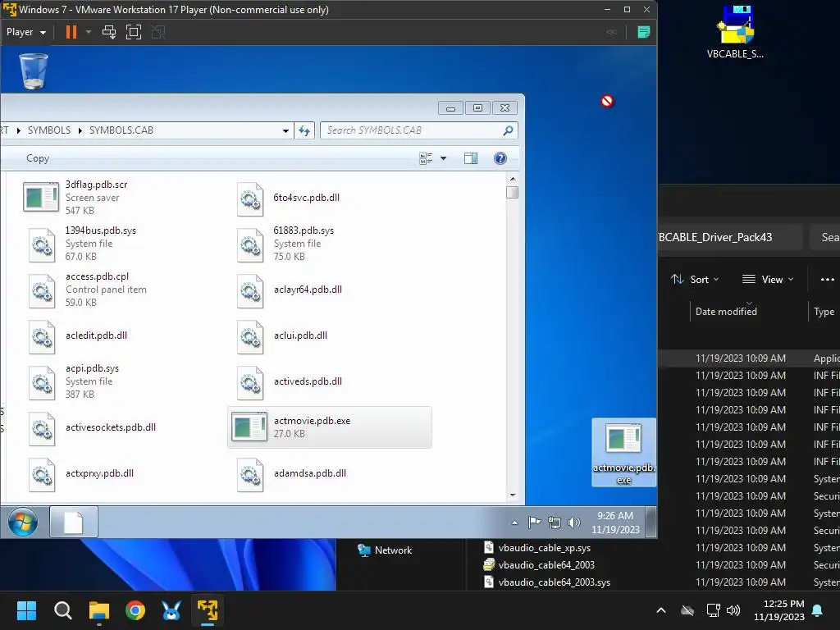Click actmovie.pdb.exe icon on Windows 7 desktop
Viewport: 840px width, 630px height.
(x=623, y=452)
